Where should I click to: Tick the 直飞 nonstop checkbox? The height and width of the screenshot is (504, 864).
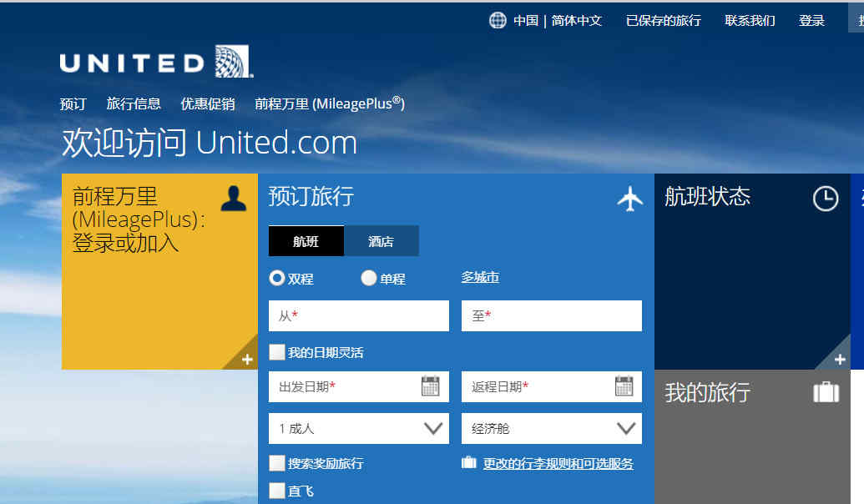click(x=277, y=491)
